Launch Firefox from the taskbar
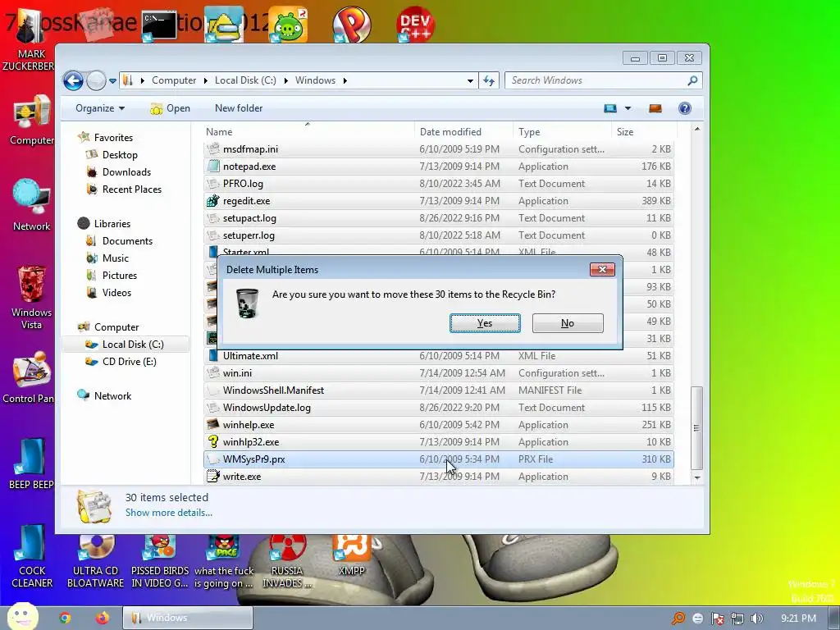The height and width of the screenshot is (630, 840). click(x=102, y=618)
